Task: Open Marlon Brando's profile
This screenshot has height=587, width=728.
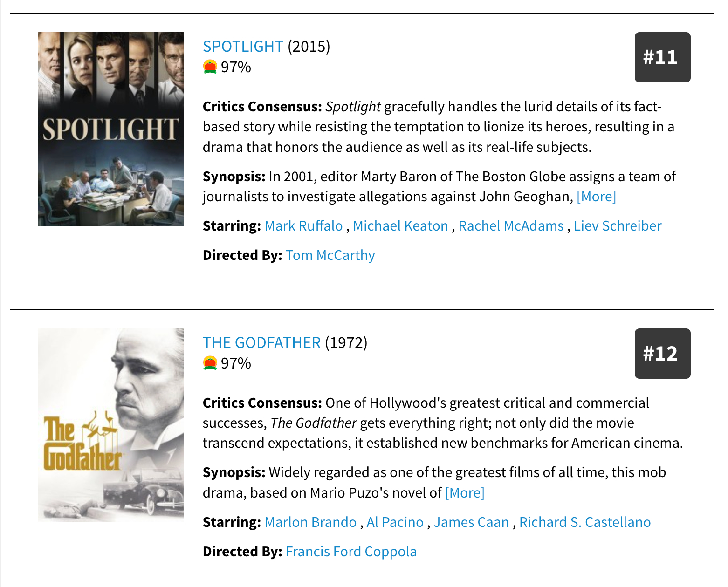Action: point(310,522)
